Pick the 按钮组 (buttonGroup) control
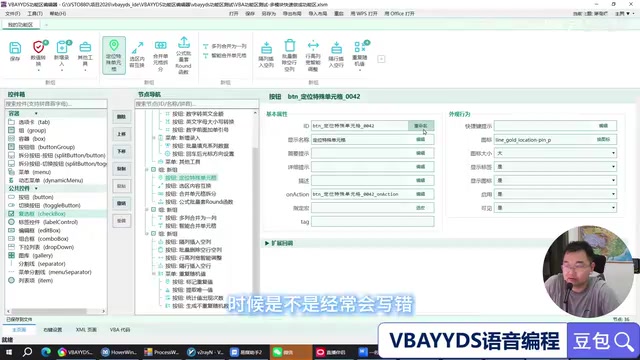Viewport: 640px width, 360px height. coord(42,147)
